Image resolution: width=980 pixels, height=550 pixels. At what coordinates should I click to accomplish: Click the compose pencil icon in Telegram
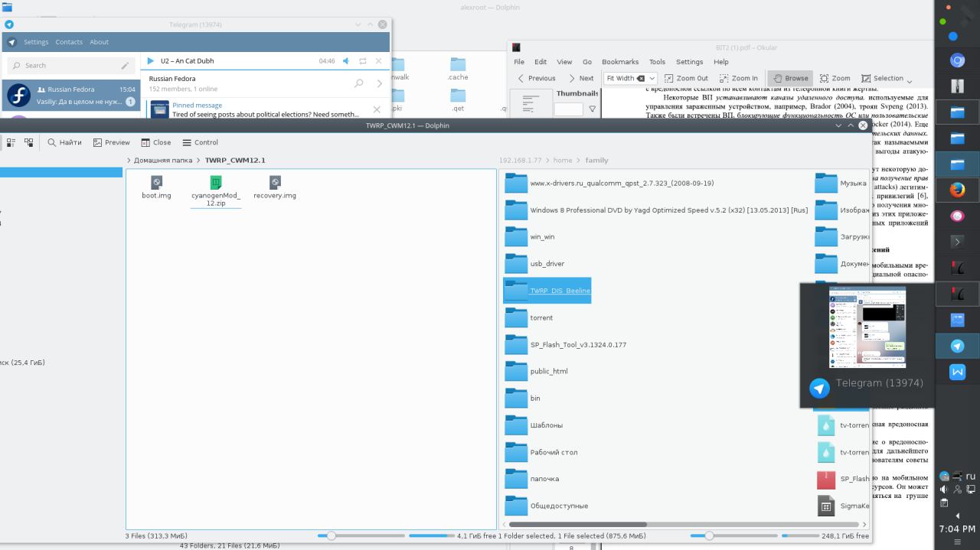(x=126, y=66)
